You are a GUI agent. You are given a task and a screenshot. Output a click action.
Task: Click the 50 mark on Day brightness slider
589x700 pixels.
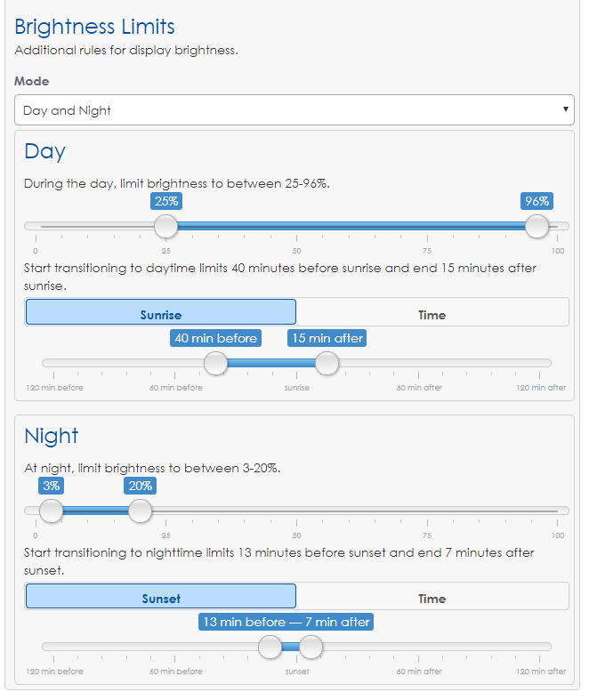coord(296,251)
